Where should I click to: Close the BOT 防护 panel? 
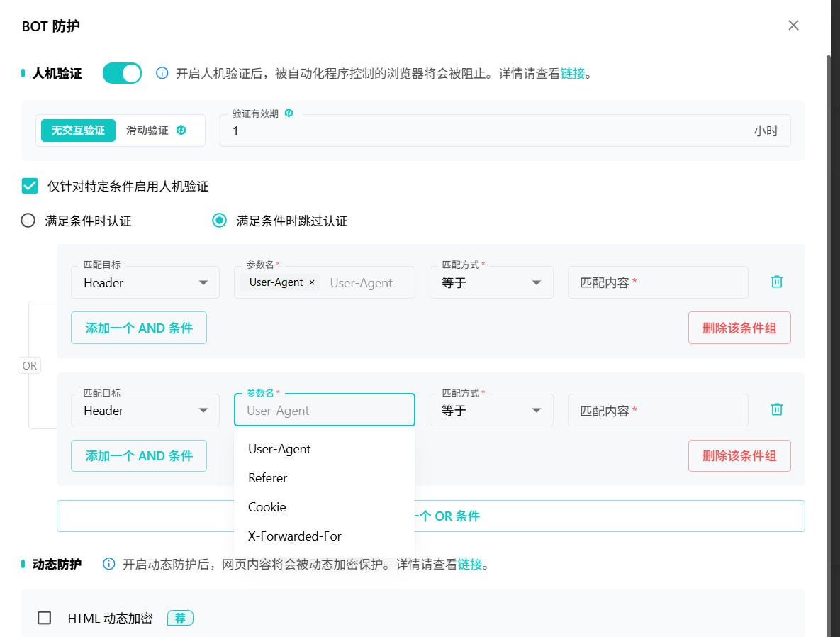pos(793,26)
